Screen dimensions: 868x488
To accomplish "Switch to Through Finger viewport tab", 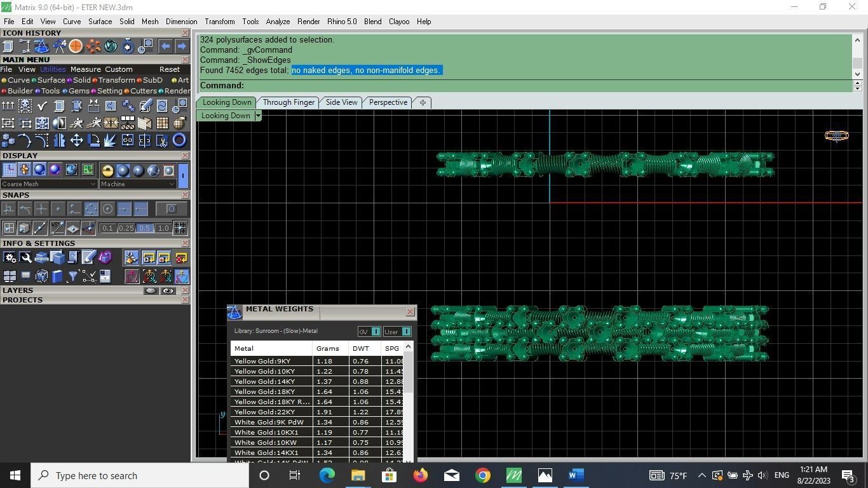I will point(288,102).
